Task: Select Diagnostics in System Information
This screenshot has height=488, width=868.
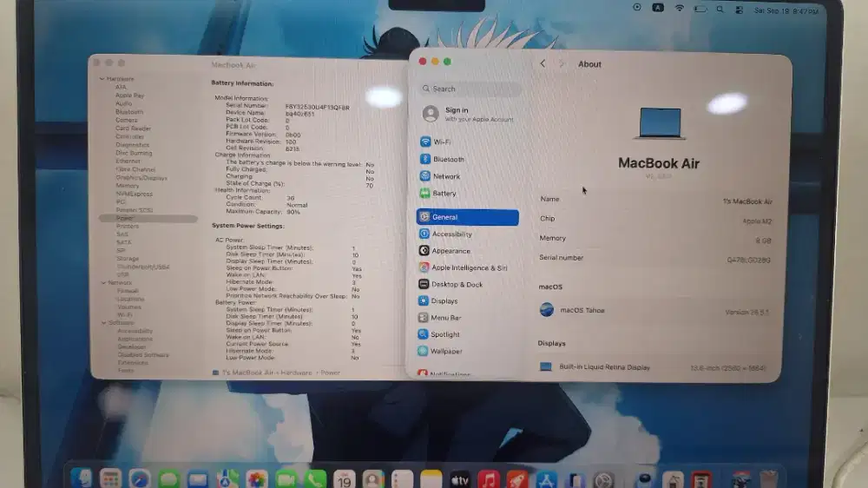Action: coord(132,144)
